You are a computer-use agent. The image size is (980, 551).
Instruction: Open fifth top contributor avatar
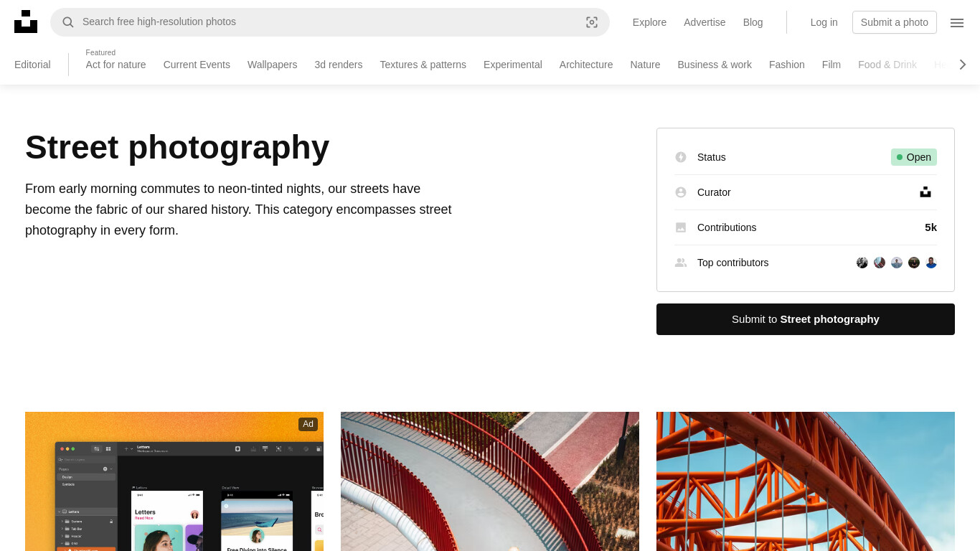point(931,263)
